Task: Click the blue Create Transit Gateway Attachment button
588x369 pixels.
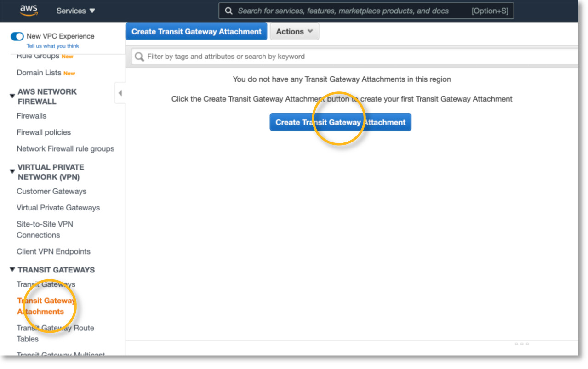Action: click(x=340, y=122)
